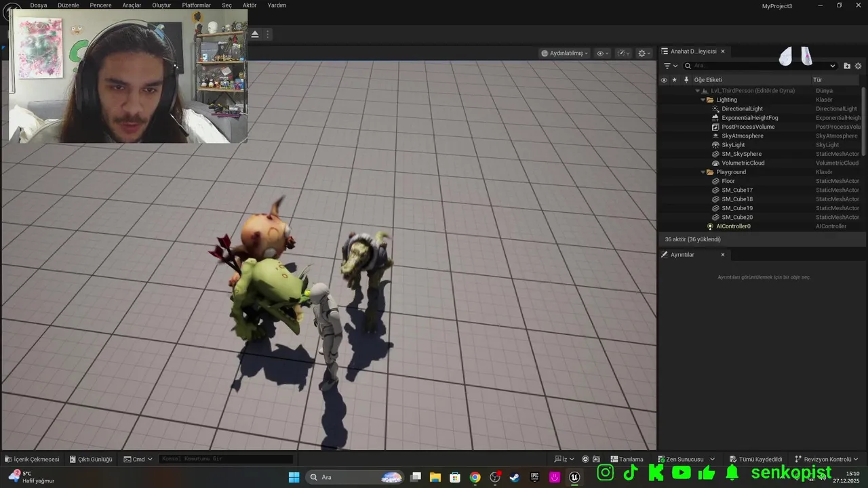Select SM_Cube19 in the outliner

759,208
